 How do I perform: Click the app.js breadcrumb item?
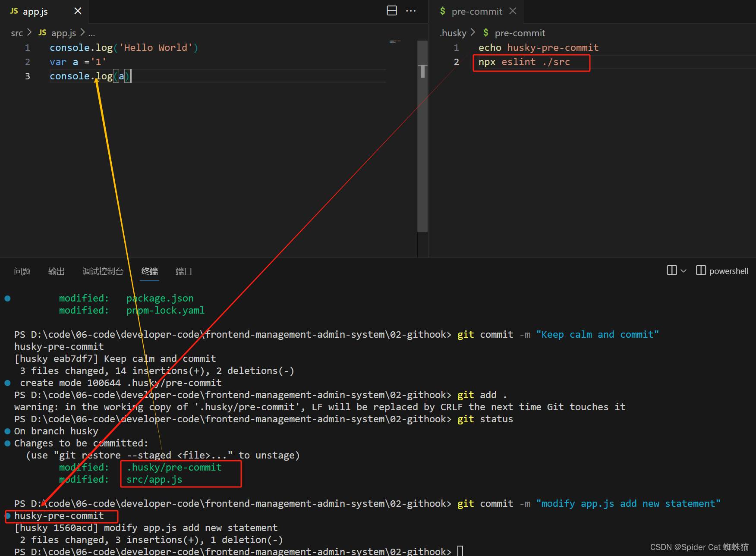[63, 33]
